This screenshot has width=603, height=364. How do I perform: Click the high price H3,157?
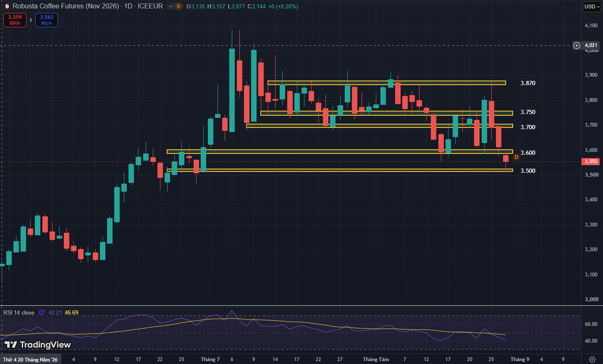click(216, 6)
